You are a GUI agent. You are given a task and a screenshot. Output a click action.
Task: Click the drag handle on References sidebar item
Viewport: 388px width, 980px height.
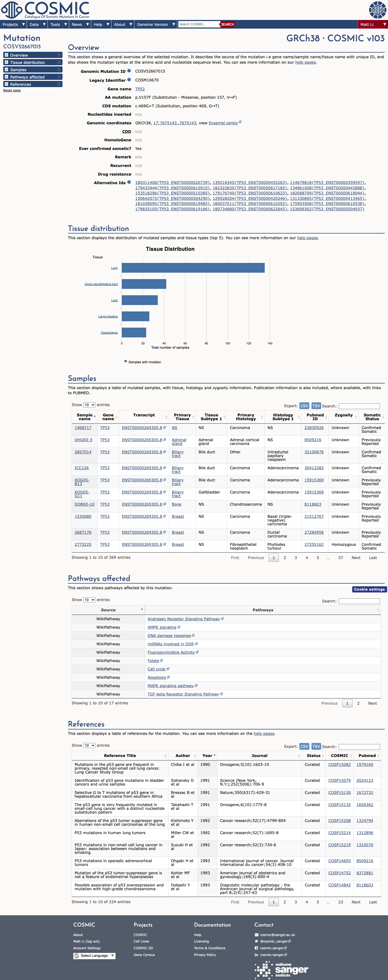coord(59,84)
